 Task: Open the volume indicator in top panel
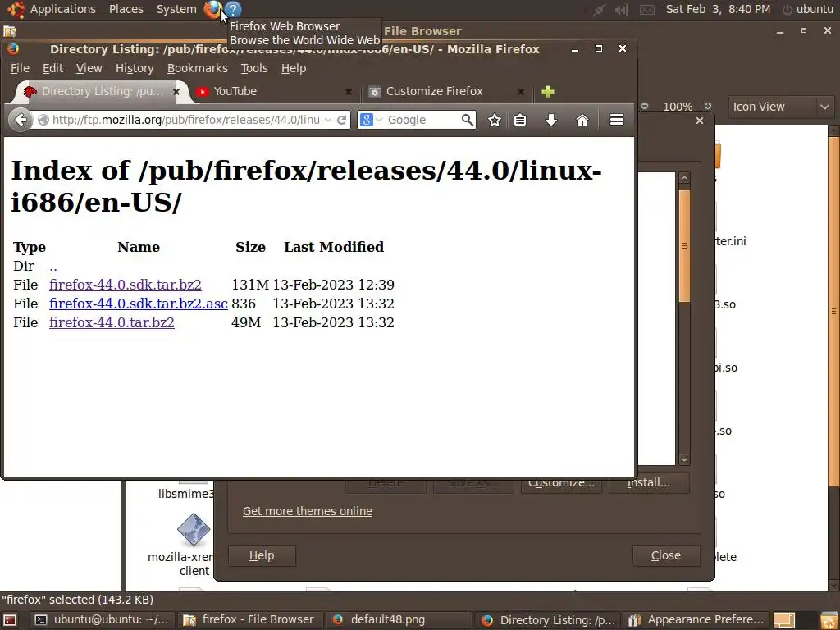pos(622,10)
